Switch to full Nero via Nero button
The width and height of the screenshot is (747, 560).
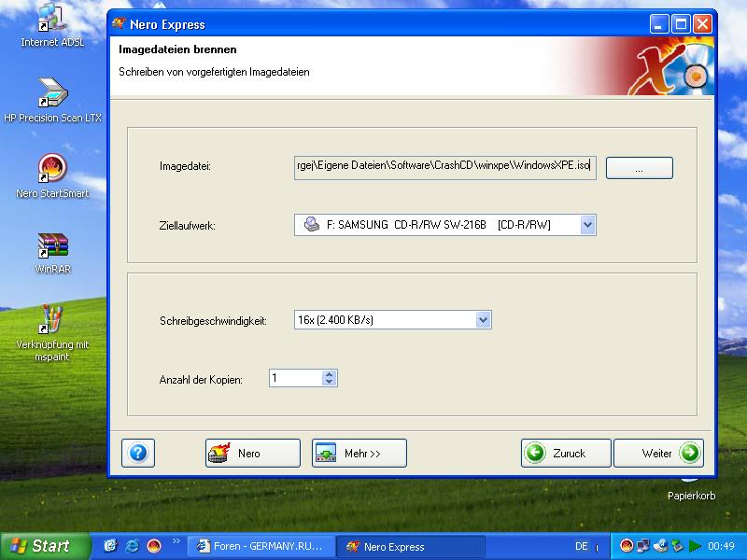(x=253, y=453)
